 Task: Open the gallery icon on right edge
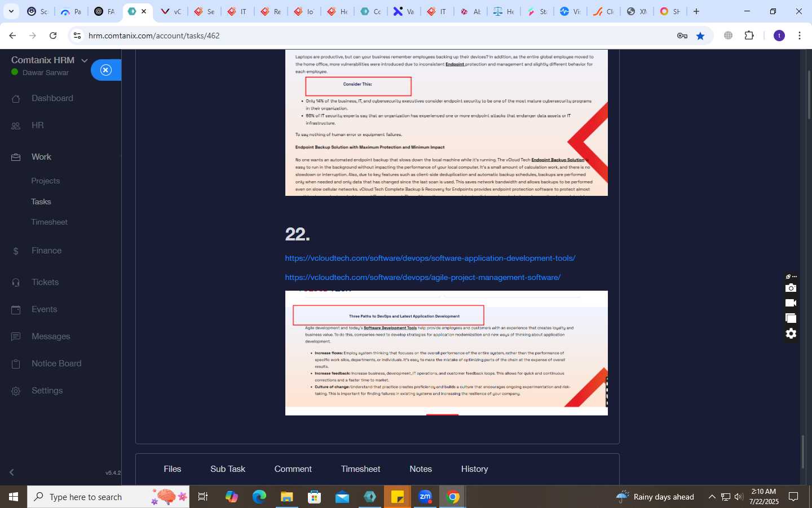click(791, 318)
